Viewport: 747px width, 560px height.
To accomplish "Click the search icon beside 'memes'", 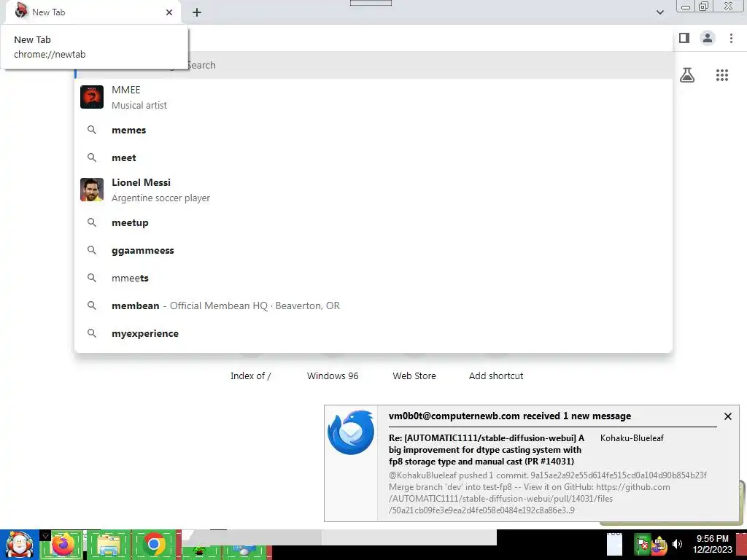I will 92,130.
